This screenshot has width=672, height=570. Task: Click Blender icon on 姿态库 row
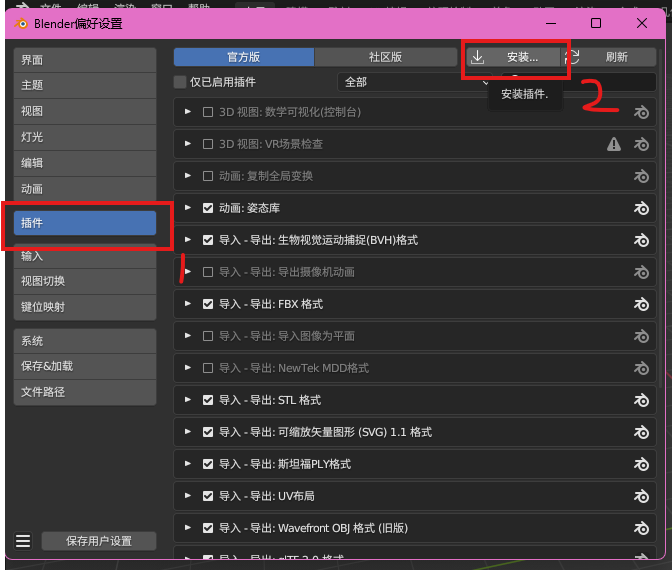coord(641,208)
